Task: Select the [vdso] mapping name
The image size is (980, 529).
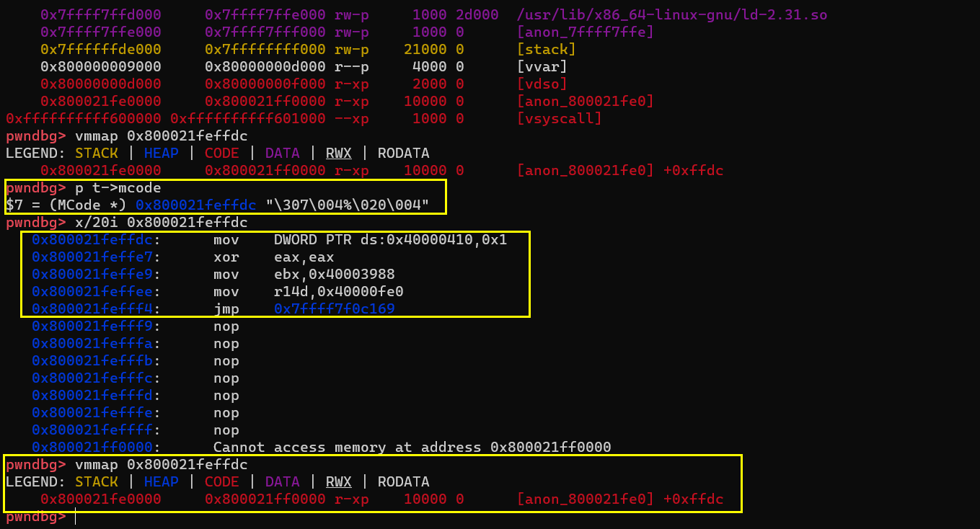Action: pos(542,84)
